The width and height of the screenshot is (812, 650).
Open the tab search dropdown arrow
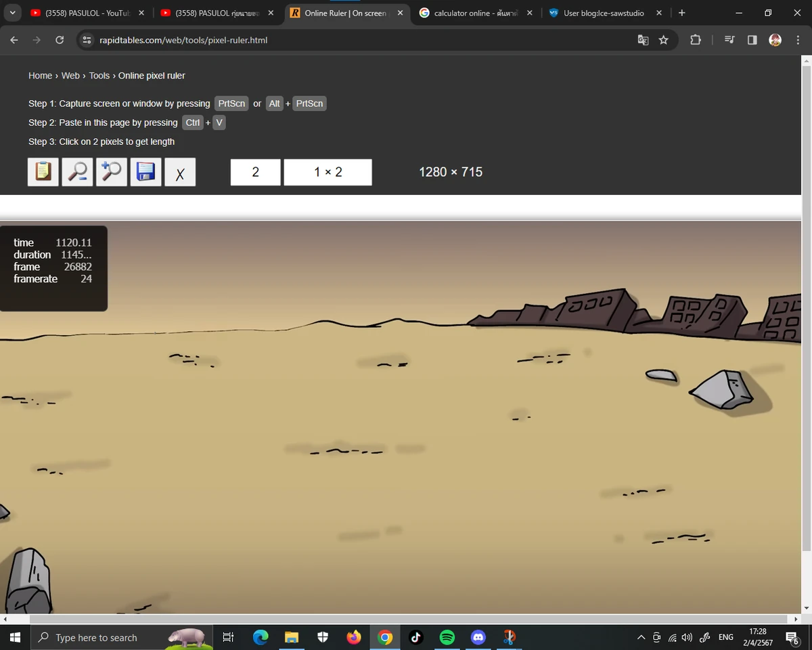[x=12, y=13]
